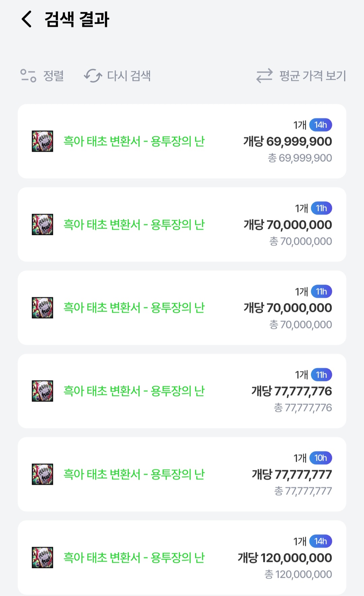Viewport: 364px width, 596px height.
Task: Open the 정렬 sort options
Action: point(53,76)
